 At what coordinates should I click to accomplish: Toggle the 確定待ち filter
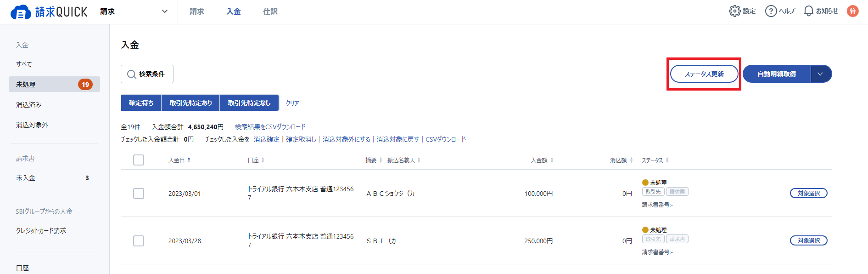point(141,103)
